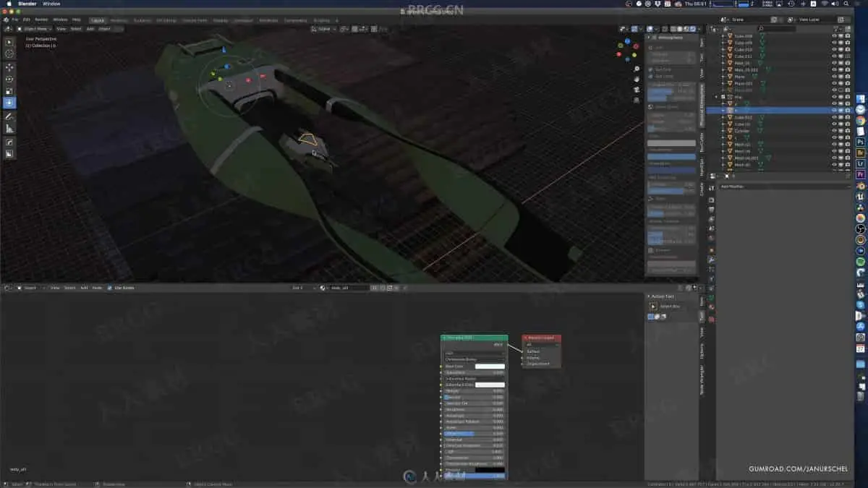The width and height of the screenshot is (868, 488).
Task: Open Lightroom from the dock
Action: coord(861,163)
